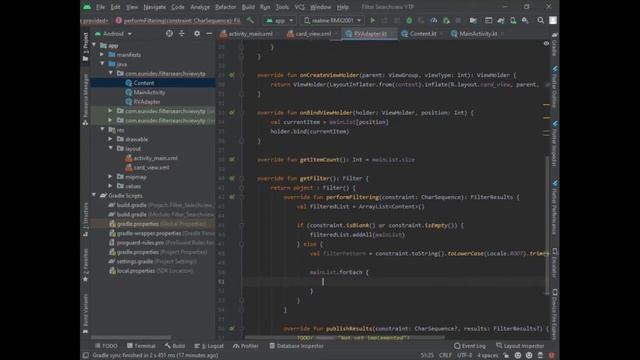Viewport: 640px width, 360px height.
Task: Collapse the Gradle Scripts node
Action: pyautogui.click(x=94, y=196)
